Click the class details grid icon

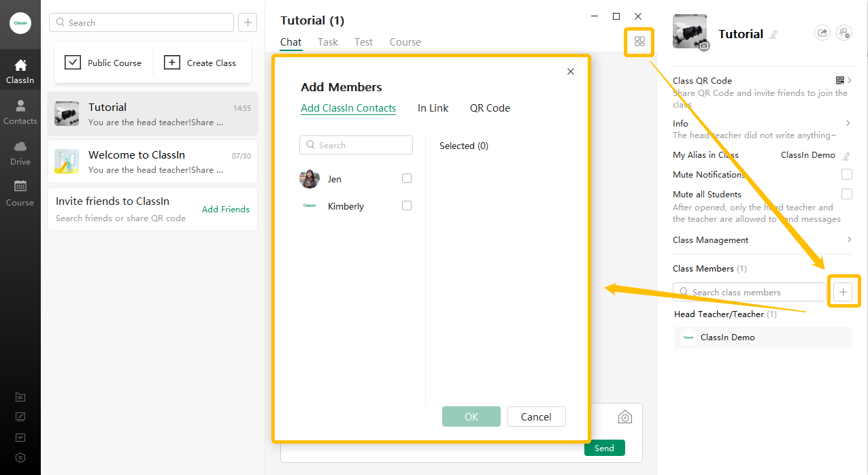coord(639,42)
